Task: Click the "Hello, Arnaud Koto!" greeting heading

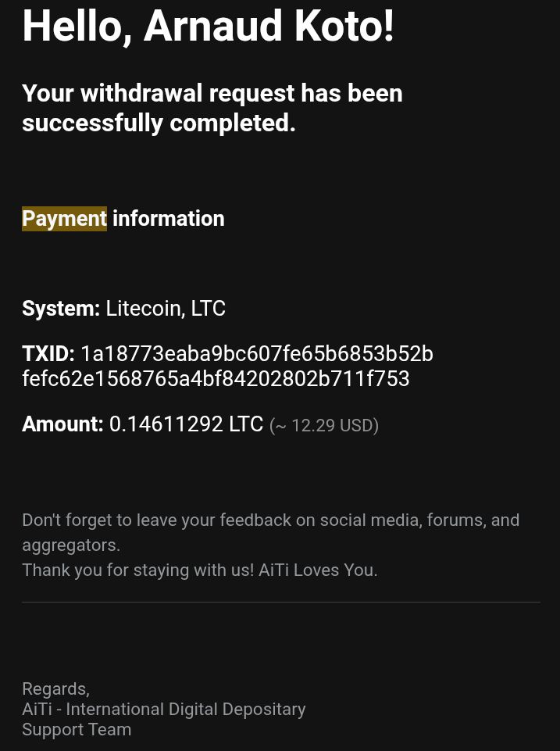Action: (208, 26)
